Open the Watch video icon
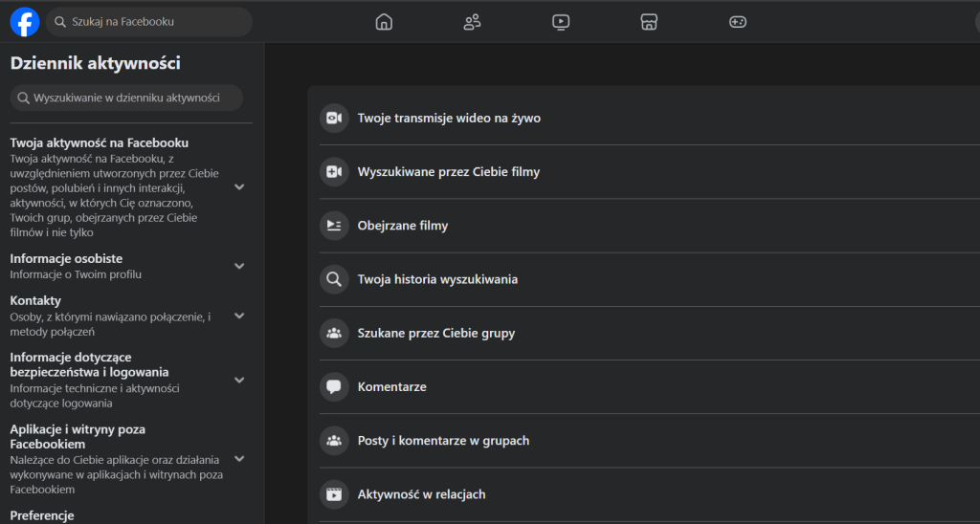The height and width of the screenshot is (524, 980). [x=561, y=22]
